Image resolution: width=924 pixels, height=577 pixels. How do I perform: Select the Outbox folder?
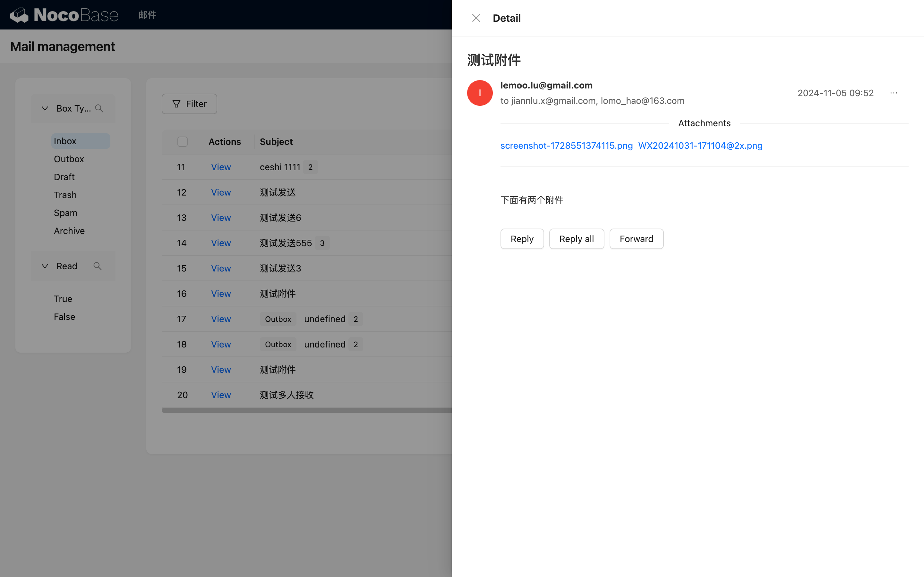pos(69,159)
